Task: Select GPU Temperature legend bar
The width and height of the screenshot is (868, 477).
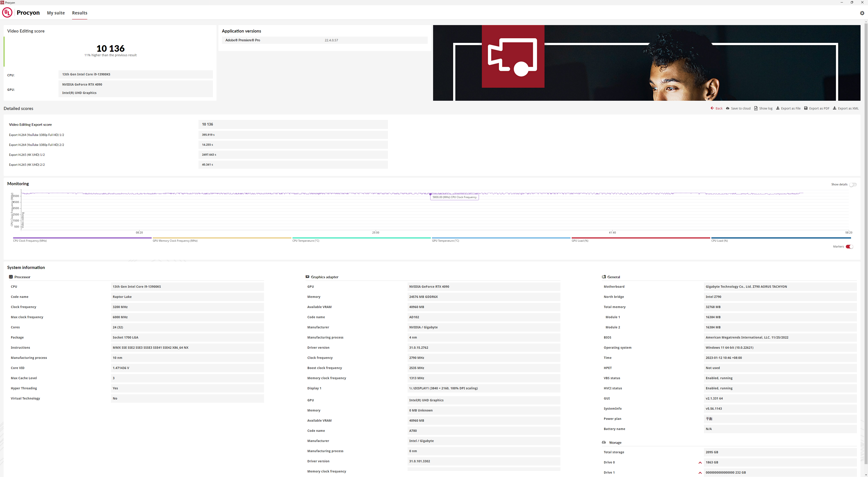Action: tap(501, 238)
